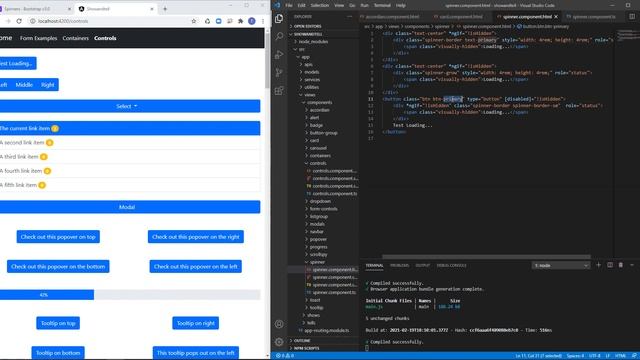640x360 pixels.
Task: Expand the node_modules folder
Action: tap(313, 42)
